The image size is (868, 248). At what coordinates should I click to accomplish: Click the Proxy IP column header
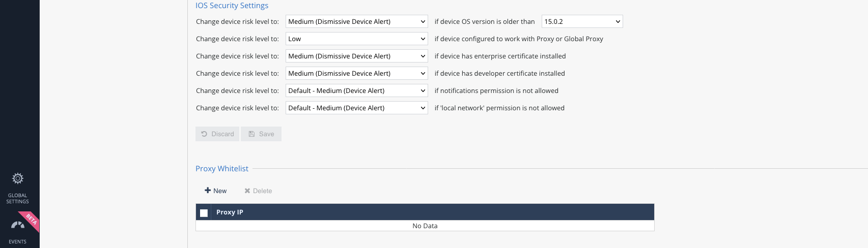click(x=230, y=212)
